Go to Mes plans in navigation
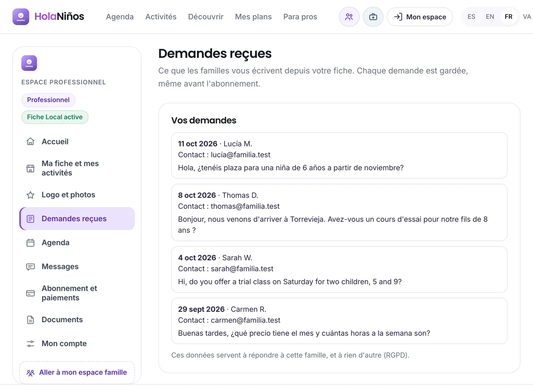 (253, 17)
